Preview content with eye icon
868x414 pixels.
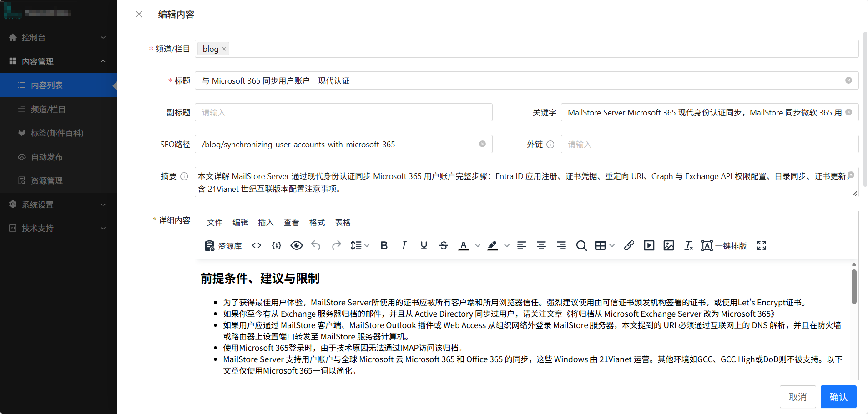click(297, 246)
